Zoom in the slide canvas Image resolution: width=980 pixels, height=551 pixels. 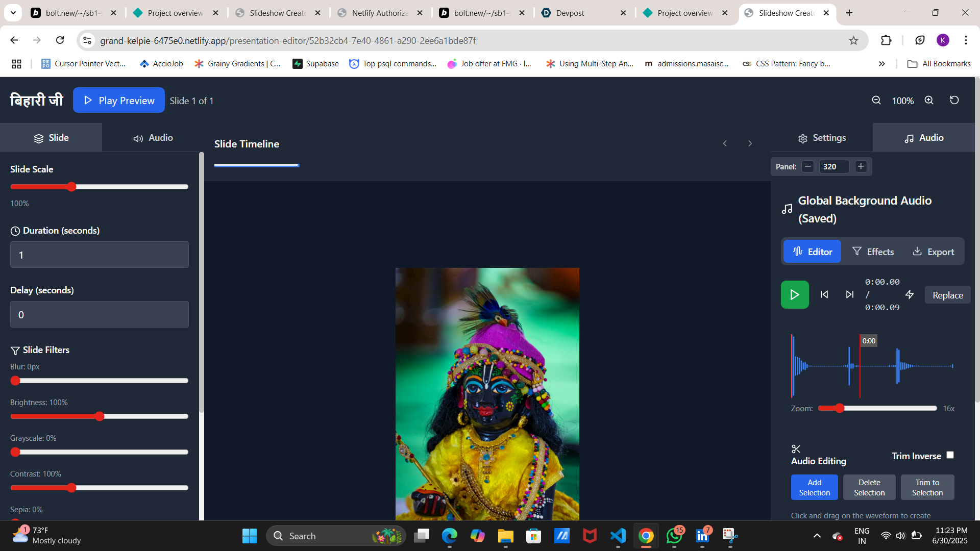tap(929, 101)
